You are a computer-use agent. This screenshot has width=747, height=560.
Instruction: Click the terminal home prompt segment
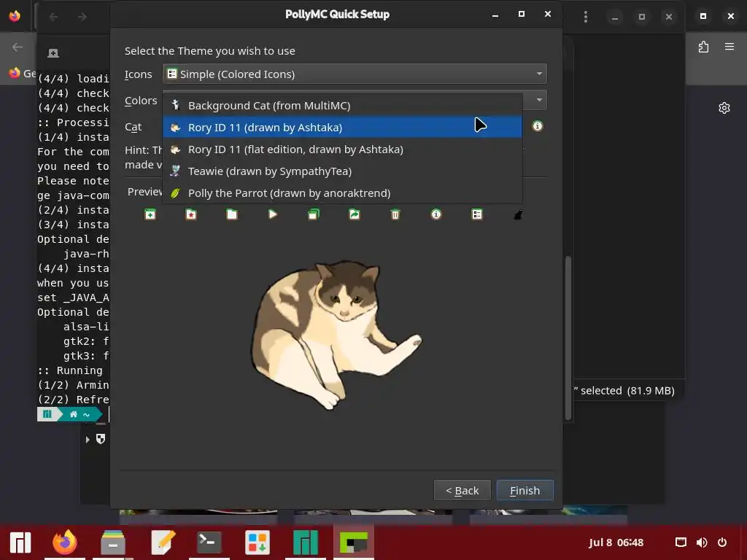80,414
